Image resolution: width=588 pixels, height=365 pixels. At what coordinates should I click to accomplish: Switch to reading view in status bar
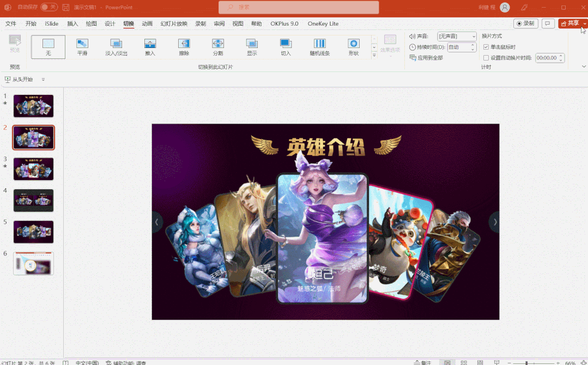pos(480,363)
